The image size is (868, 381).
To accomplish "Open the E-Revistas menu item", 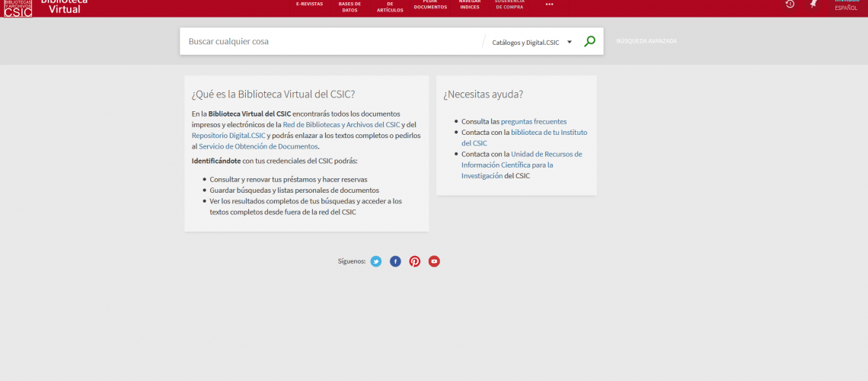I will [x=309, y=4].
